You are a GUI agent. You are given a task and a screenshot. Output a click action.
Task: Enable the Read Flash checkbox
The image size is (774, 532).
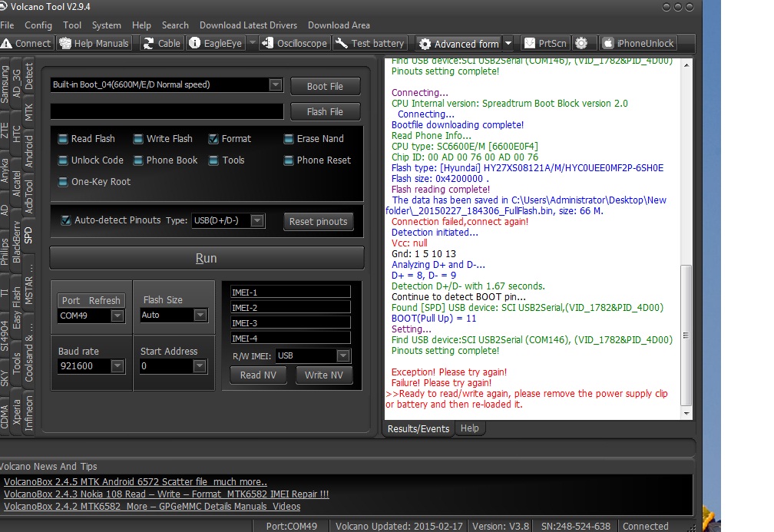(x=63, y=139)
